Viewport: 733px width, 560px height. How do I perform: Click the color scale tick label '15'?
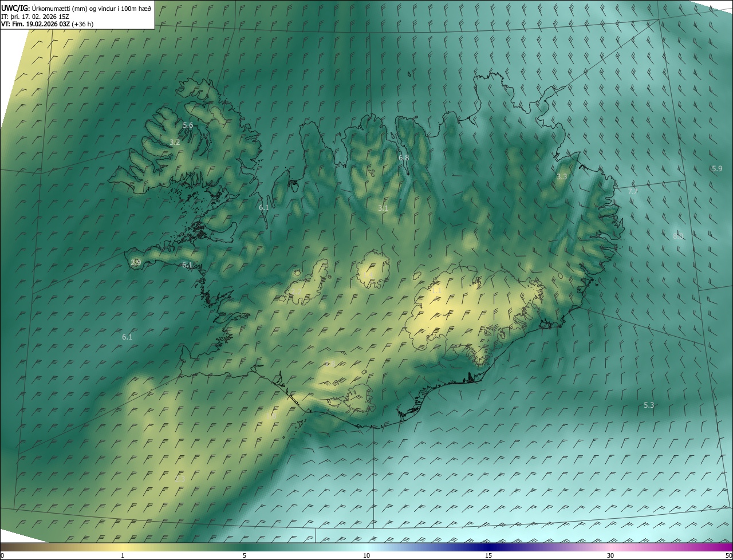(488, 555)
